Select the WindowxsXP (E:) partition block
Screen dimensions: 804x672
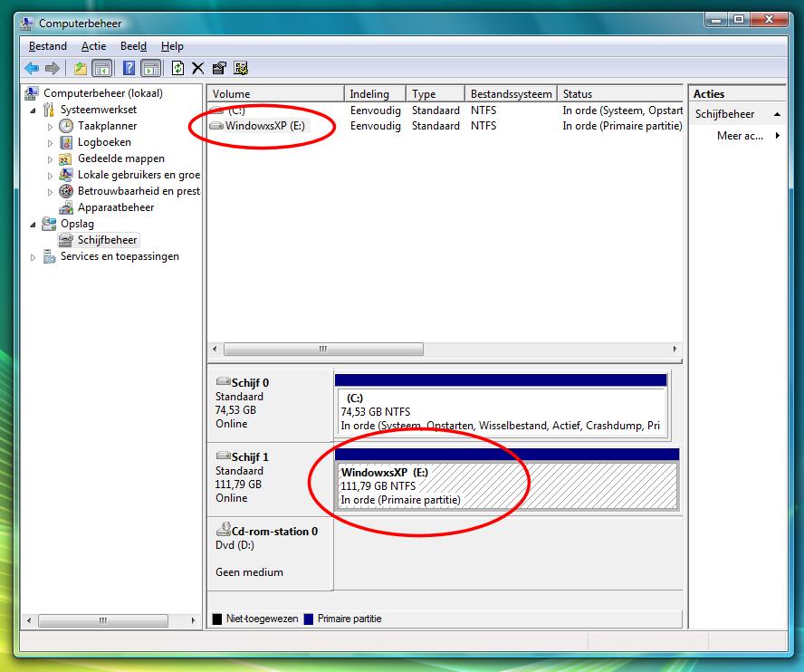[505, 486]
